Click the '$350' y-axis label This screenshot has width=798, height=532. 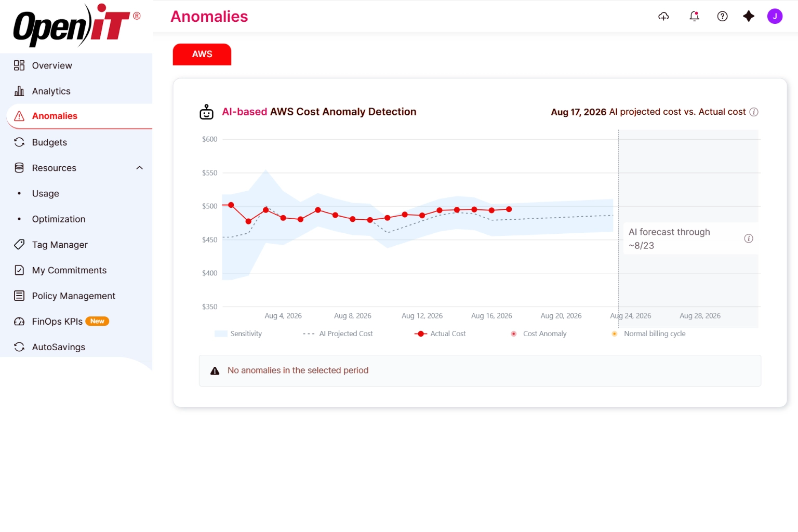tap(210, 307)
